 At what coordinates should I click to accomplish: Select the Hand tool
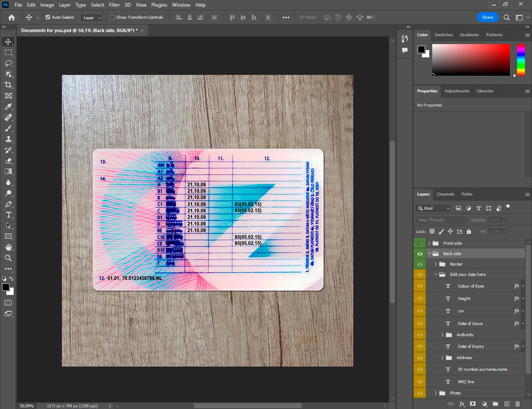9,247
